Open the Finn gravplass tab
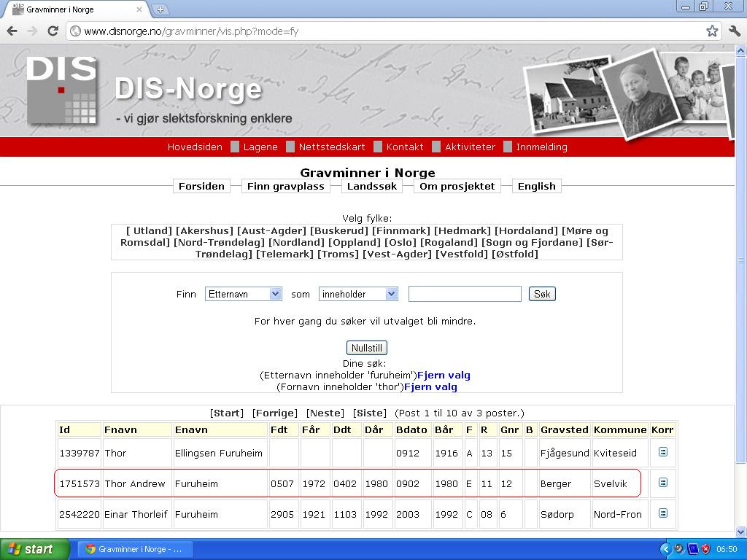The height and width of the screenshot is (560, 747). click(x=286, y=186)
